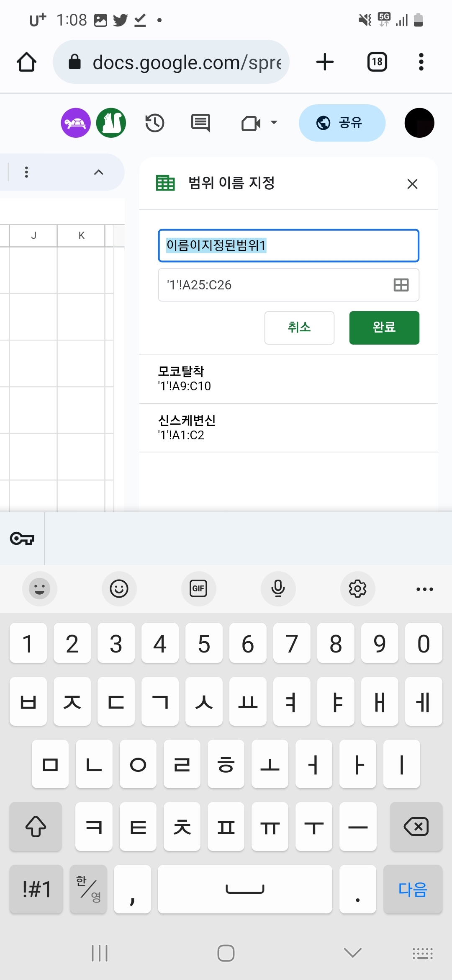Switch to symbols keyboard with !#1 key
The image size is (452, 980).
[36, 889]
